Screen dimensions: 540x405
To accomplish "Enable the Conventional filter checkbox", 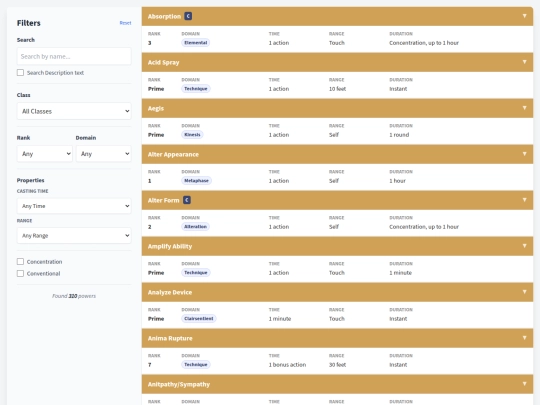I will pos(20,273).
